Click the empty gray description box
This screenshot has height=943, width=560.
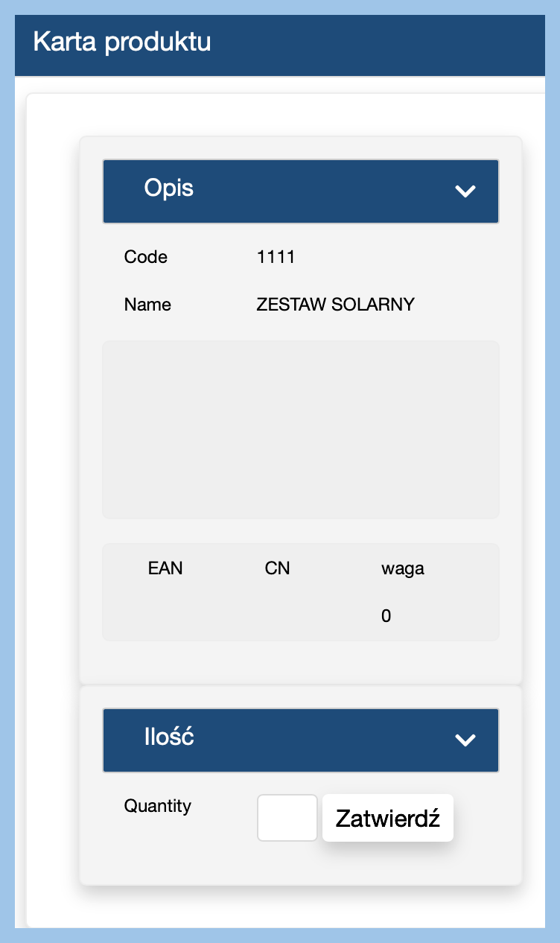[x=300, y=429]
